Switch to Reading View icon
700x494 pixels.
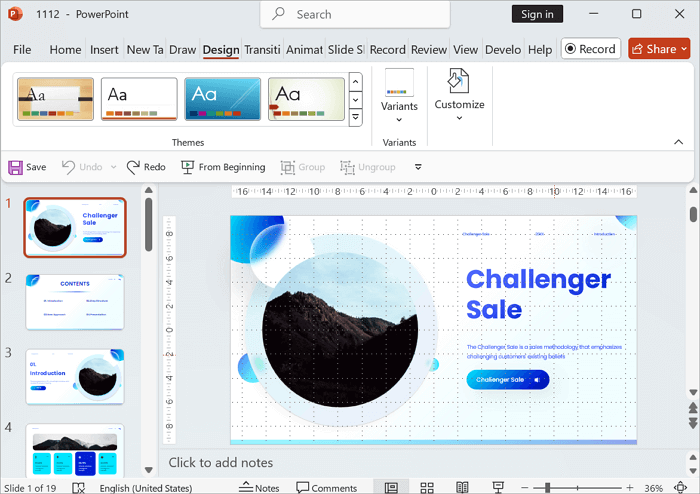462,488
